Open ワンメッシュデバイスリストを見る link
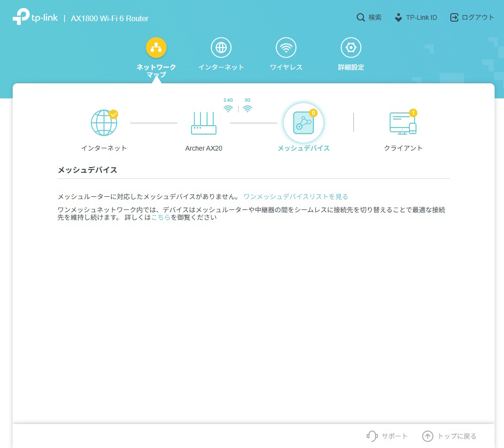Image resolution: width=504 pixels, height=448 pixels. click(296, 196)
